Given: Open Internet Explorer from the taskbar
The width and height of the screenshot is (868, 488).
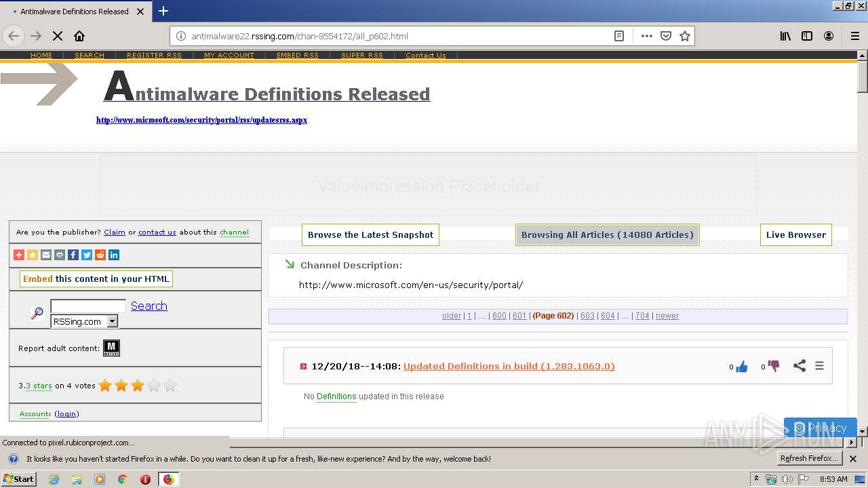Looking at the screenshot, I should click(54, 479).
